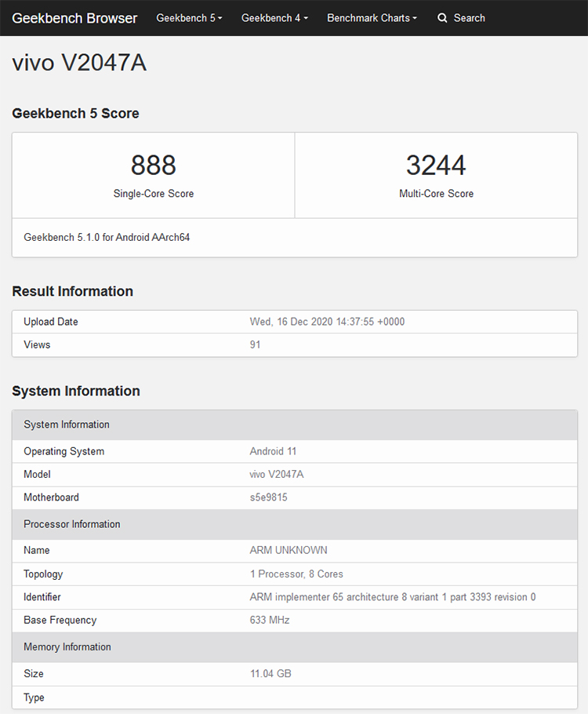Click the Result Information heading
The width and height of the screenshot is (588, 714).
click(x=72, y=291)
